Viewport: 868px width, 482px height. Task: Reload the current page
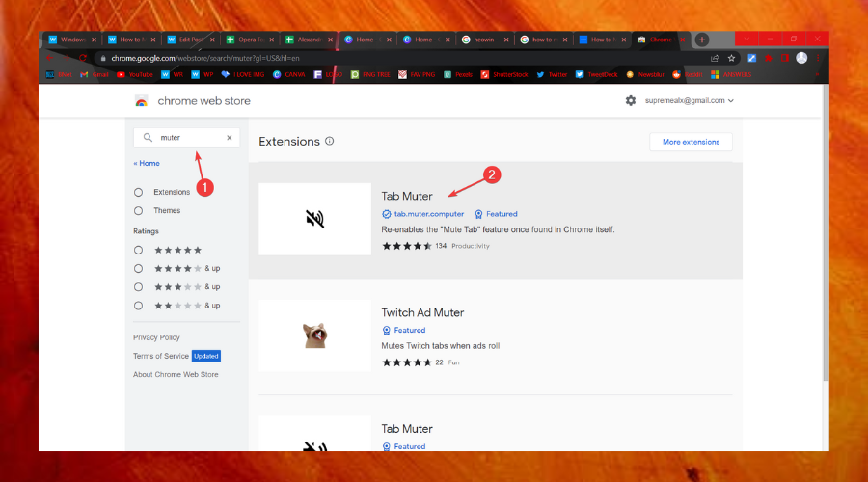click(83, 58)
